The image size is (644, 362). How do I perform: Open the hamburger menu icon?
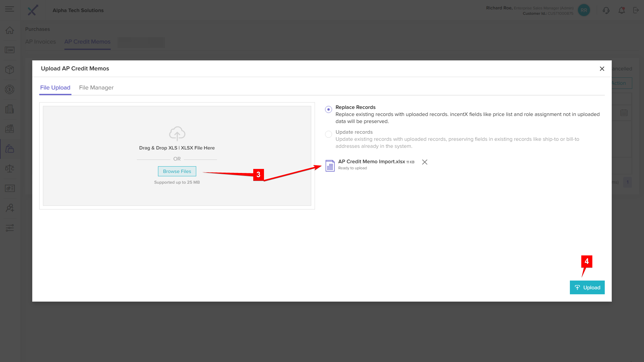[10, 9]
